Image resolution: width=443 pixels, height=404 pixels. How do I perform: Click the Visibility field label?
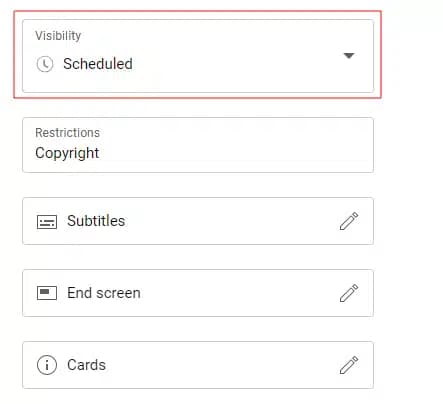point(58,36)
